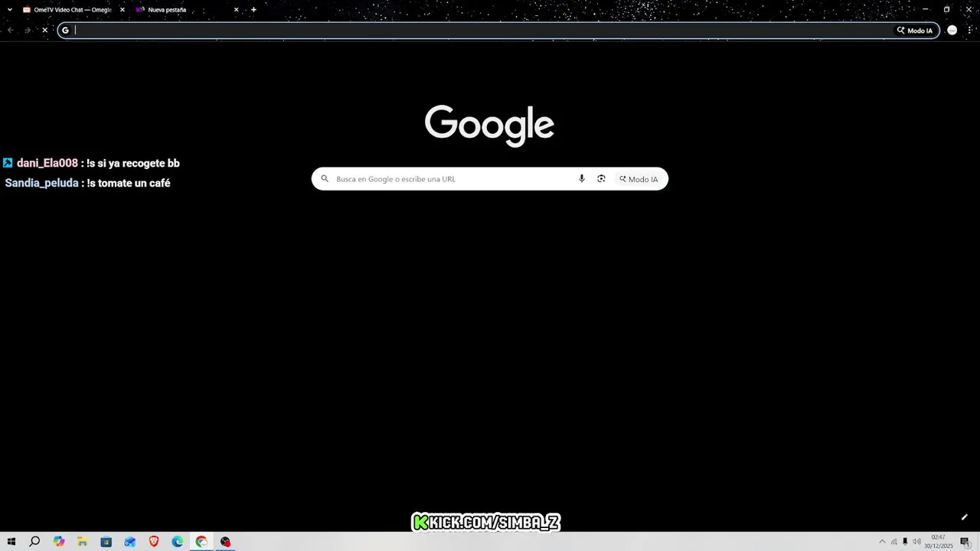980x551 pixels.
Task: Click username dani_Ela008 in chat overlay
Action: pyautogui.click(x=47, y=163)
